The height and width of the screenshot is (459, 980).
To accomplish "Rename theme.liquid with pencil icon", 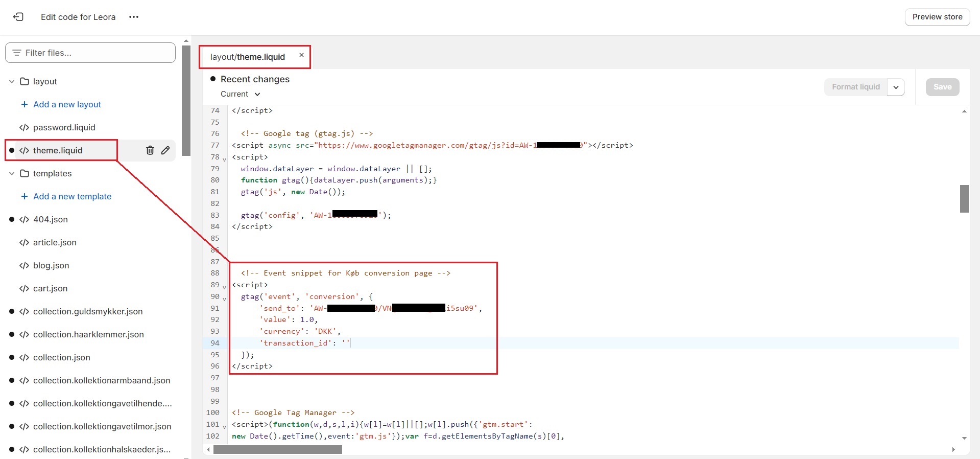I will [x=165, y=150].
